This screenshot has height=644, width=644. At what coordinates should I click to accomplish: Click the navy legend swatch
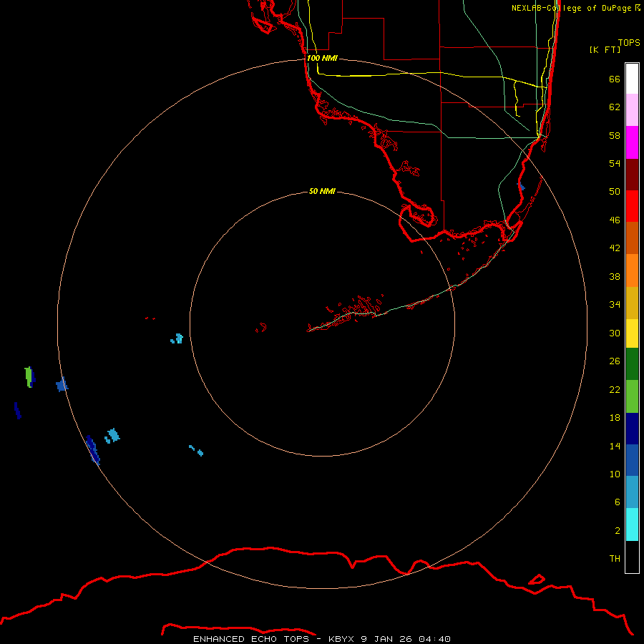(x=632, y=429)
